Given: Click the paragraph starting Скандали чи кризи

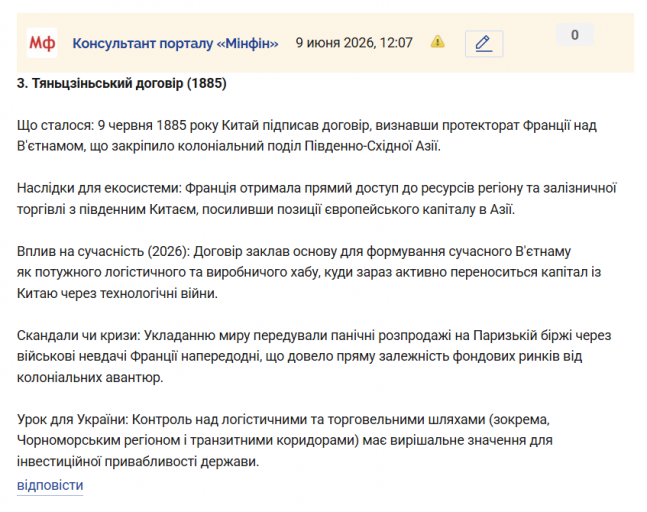Looking at the screenshot, I should point(314,356).
